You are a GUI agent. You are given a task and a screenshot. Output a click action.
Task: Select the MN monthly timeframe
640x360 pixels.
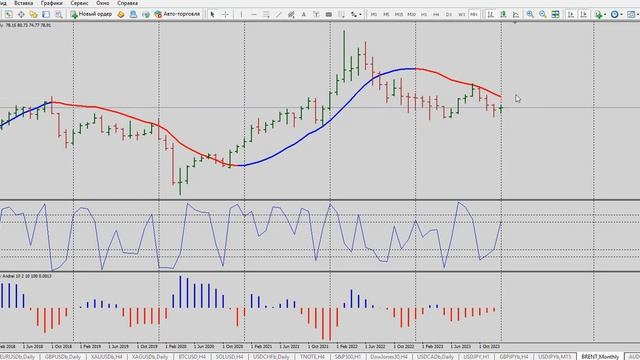click(474, 14)
